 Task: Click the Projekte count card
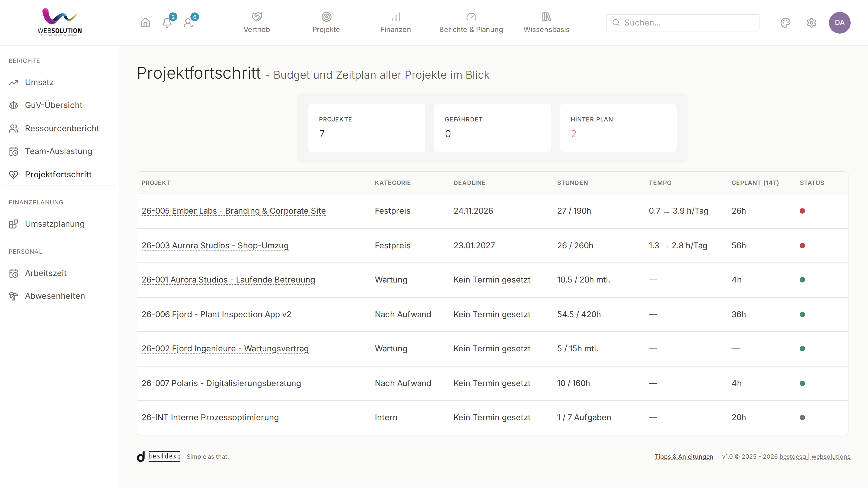[x=367, y=128]
